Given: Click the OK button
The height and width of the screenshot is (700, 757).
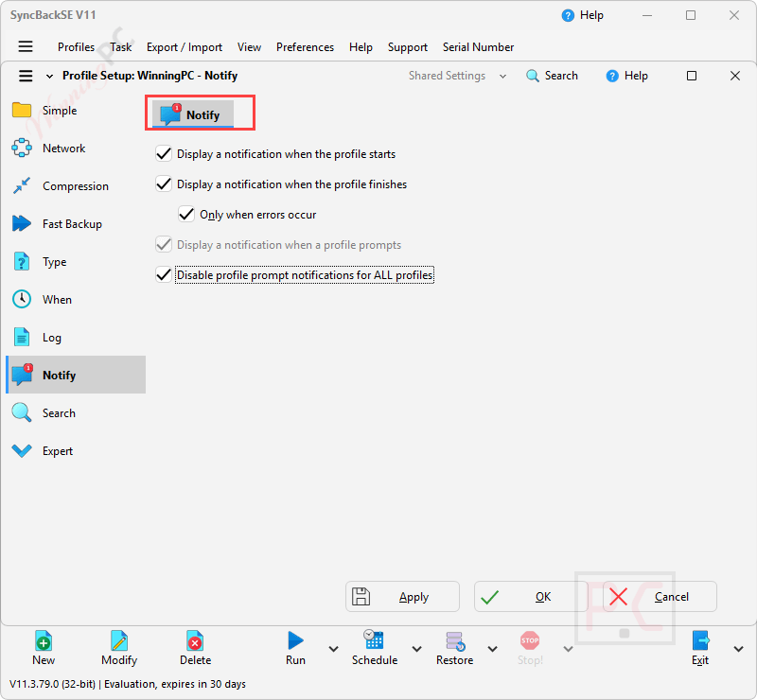Looking at the screenshot, I should 531,597.
